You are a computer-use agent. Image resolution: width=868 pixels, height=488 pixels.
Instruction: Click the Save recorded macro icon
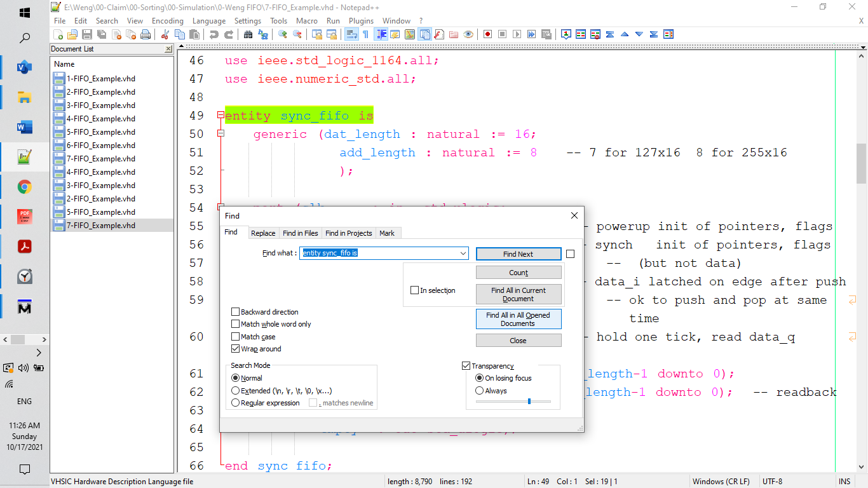(546, 34)
